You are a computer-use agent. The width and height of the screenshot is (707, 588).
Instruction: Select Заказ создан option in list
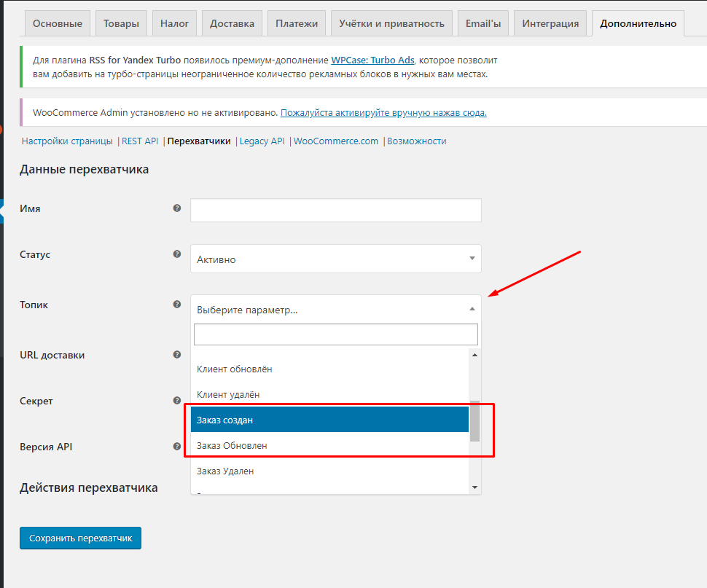[329, 420]
